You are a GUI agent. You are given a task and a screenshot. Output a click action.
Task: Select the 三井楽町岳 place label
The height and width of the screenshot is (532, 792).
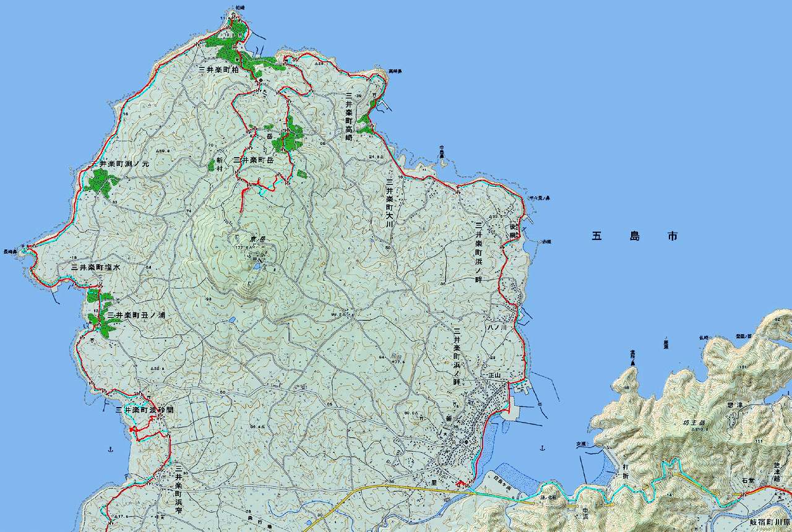pos(253,160)
